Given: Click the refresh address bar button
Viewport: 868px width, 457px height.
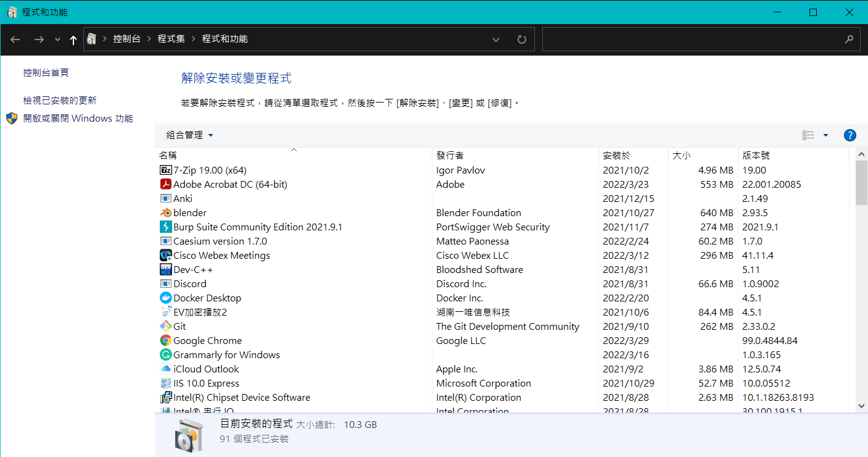Looking at the screenshot, I should tap(522, 39).
